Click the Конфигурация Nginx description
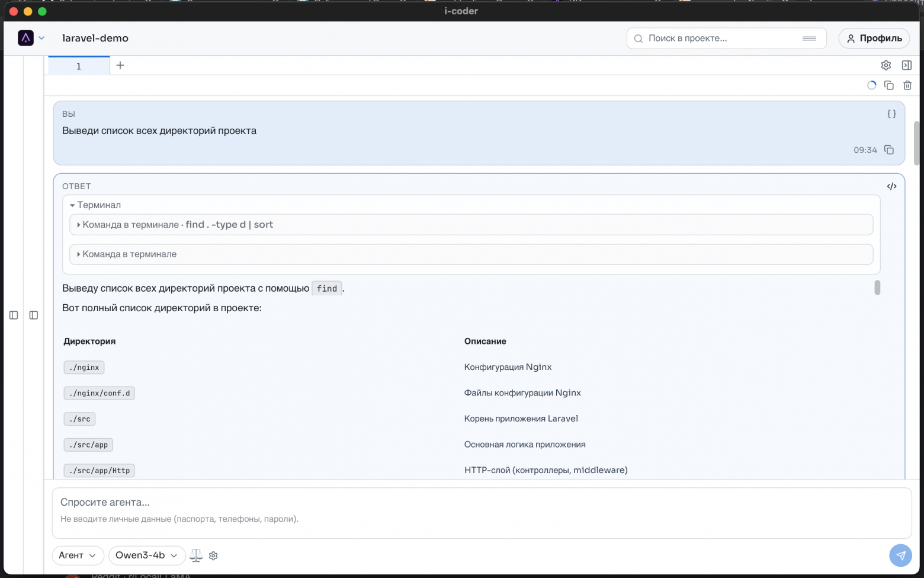 (x=508, y=367)
